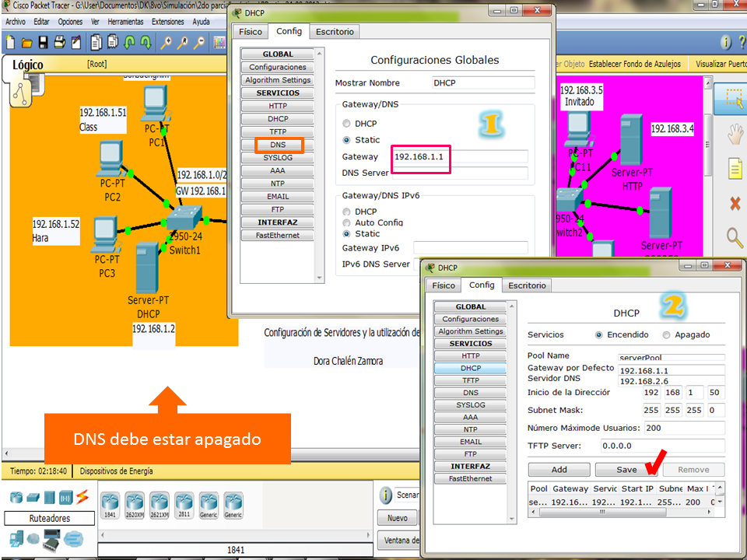This screenshot has width=747, height=560.
Task: Switch to Físico tab in upper DHCP window
Action: [250, 32]
